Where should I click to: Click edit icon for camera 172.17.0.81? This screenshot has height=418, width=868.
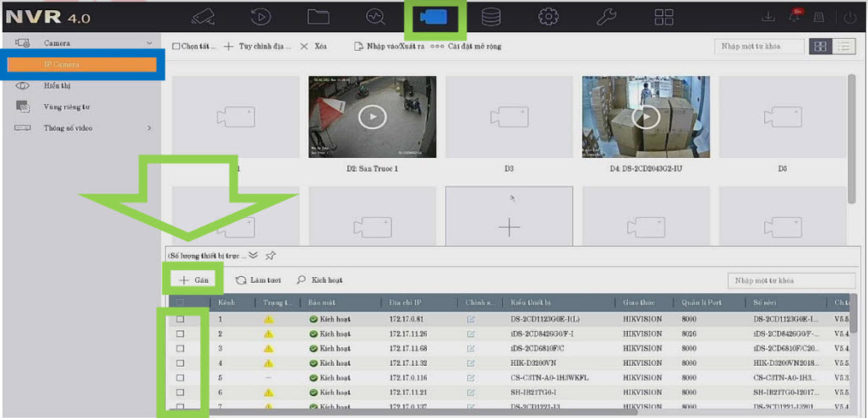[x=471, y=320]
